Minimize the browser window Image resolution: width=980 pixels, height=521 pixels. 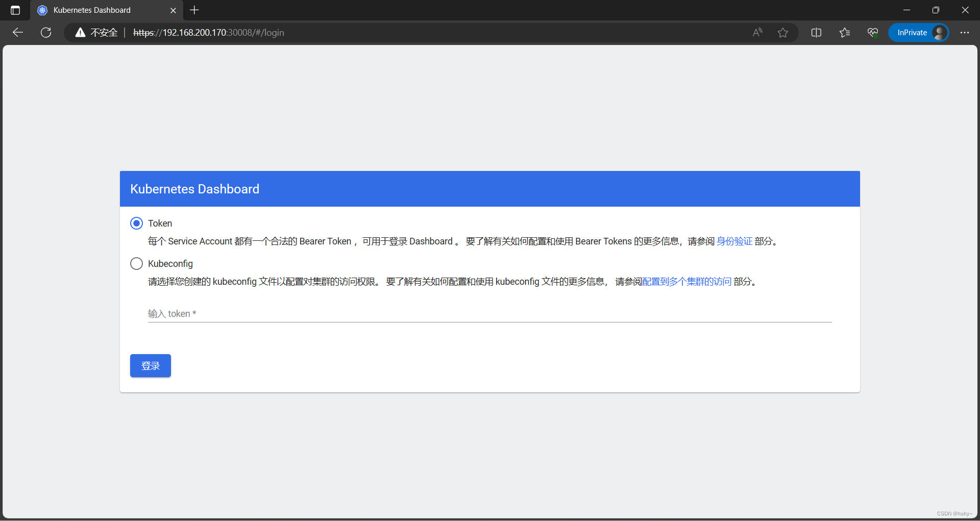(x=906, y=10)
